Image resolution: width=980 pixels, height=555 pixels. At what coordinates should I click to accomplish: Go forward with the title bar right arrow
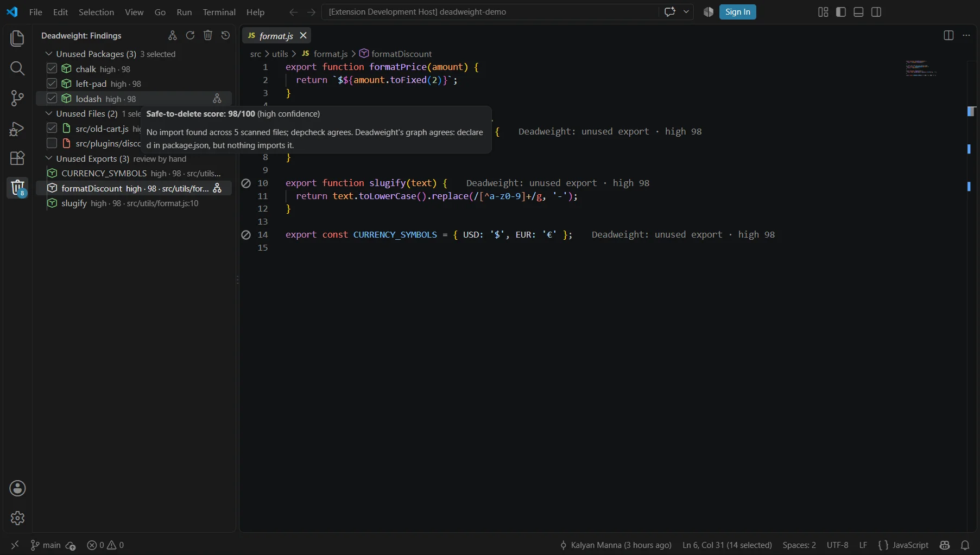click(311, 12)
